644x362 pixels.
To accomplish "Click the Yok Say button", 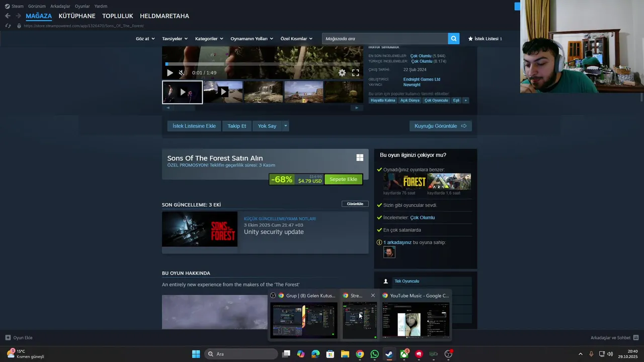I will [x=267, y=126].
